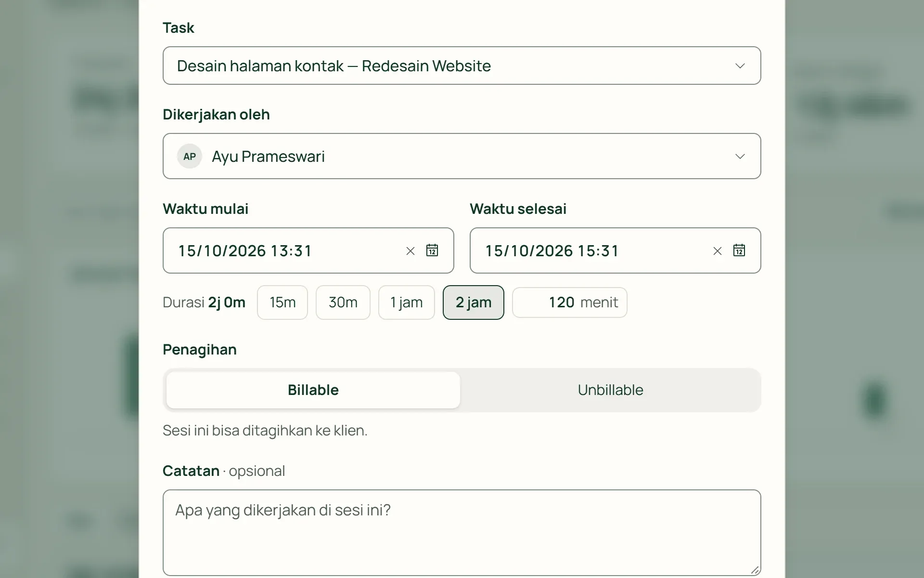Image resolution: width=924 pixels, height=578 pixels.
Task: Click the Catatan · opsional label
Action: coord(224,471)
